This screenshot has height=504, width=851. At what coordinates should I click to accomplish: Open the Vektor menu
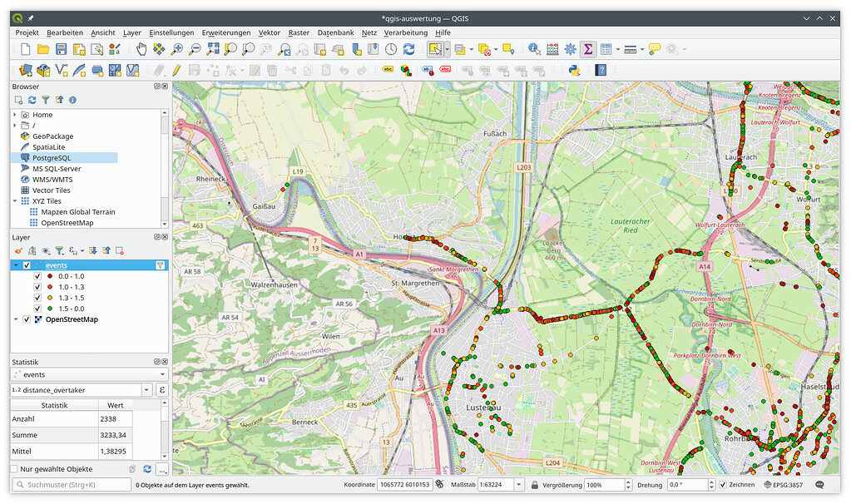tap(268, 32)
